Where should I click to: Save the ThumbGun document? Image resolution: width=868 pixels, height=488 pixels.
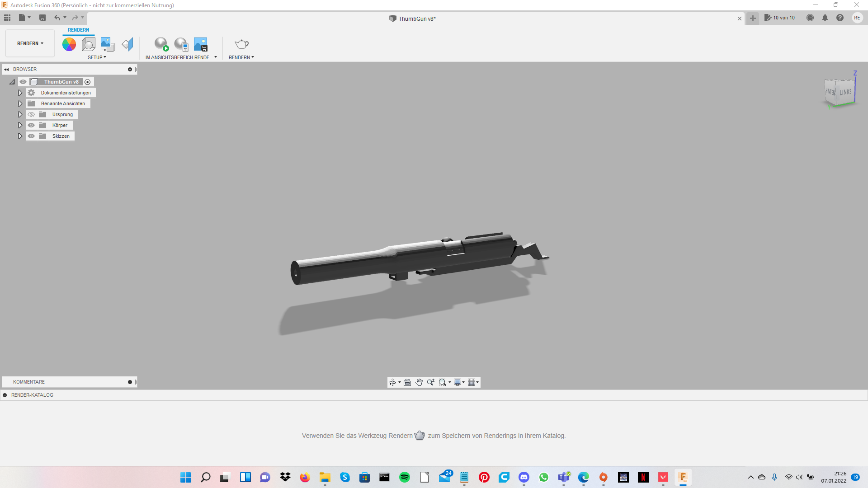(x=42, y=18)
